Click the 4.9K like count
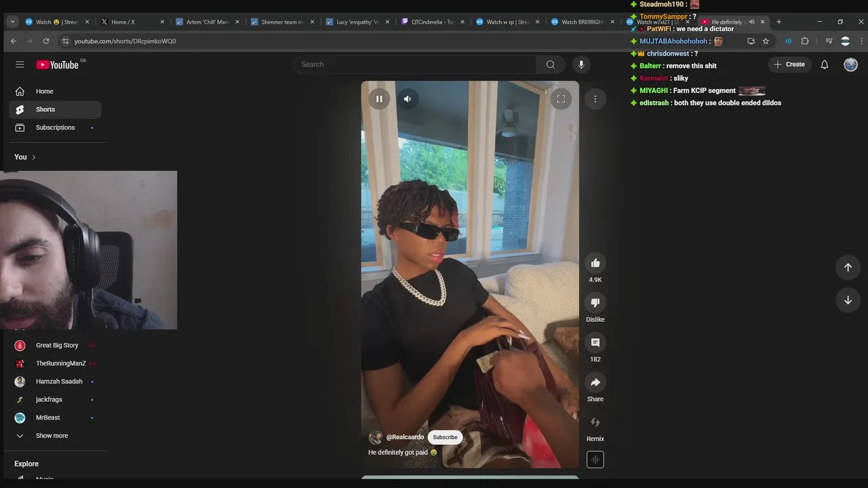Screen dimensions: 868x488 (x=595, y=280)
